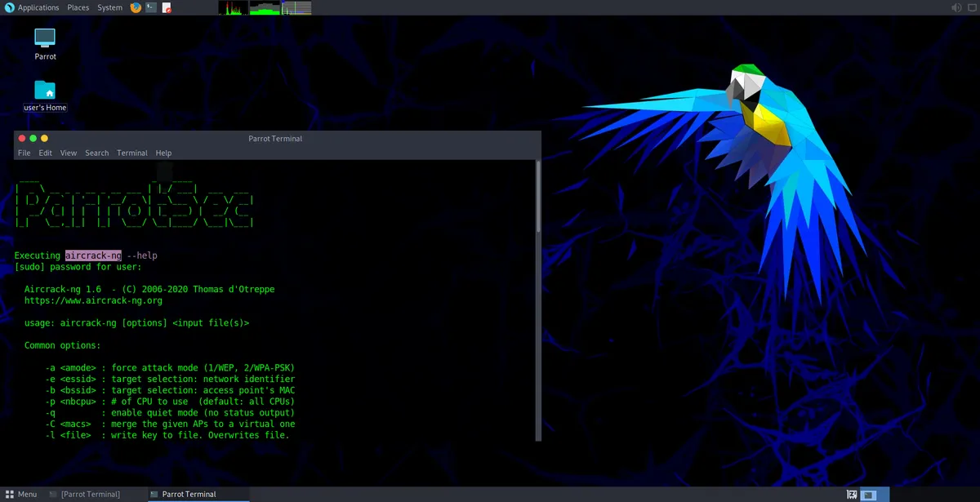
Task: Open the Places menu
Action: (x=78, y=7)
